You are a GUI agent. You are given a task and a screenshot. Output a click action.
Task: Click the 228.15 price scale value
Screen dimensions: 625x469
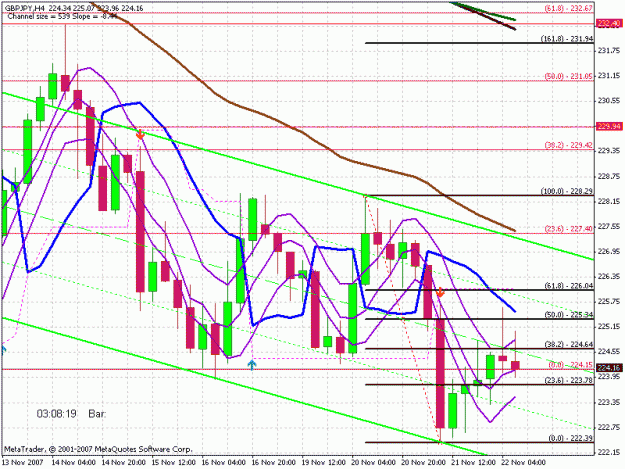[609, 202]
